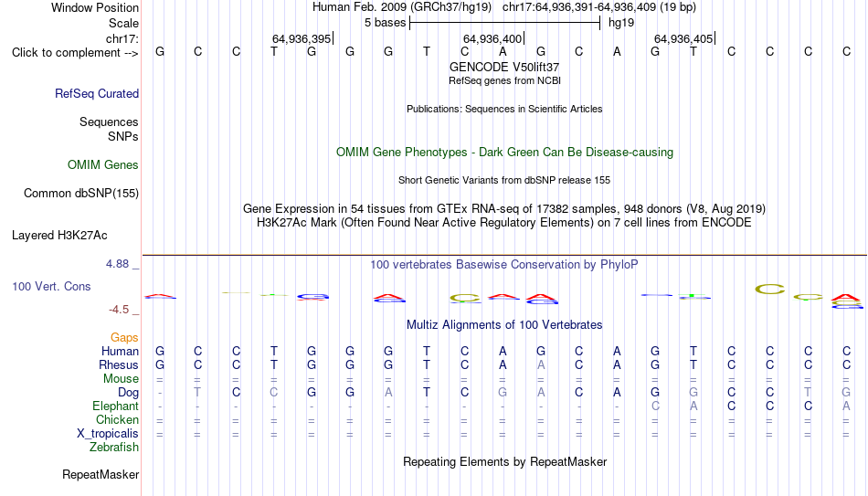Click the RefSeq Curated track label
This screenshot has height=496, width=868.
pos(97,93)
